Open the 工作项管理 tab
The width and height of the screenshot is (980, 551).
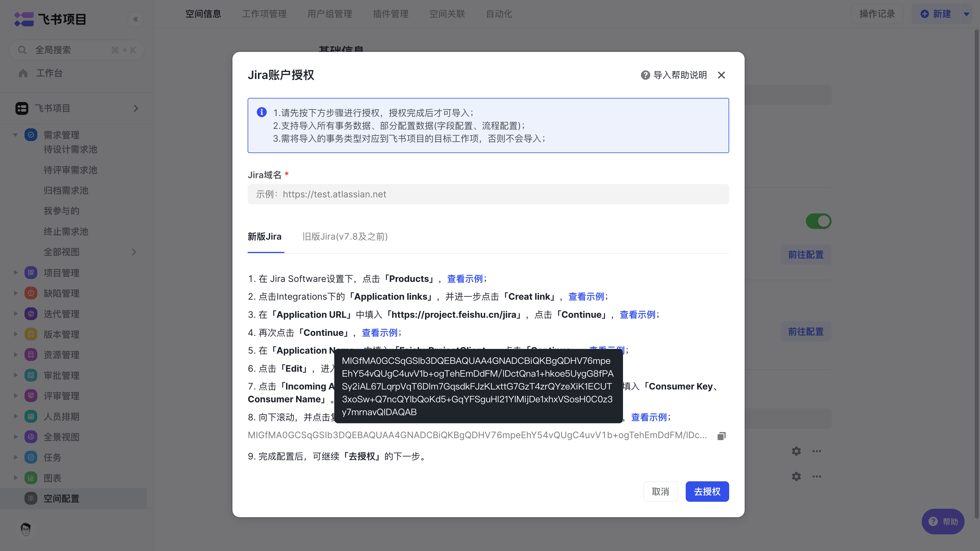265,14
